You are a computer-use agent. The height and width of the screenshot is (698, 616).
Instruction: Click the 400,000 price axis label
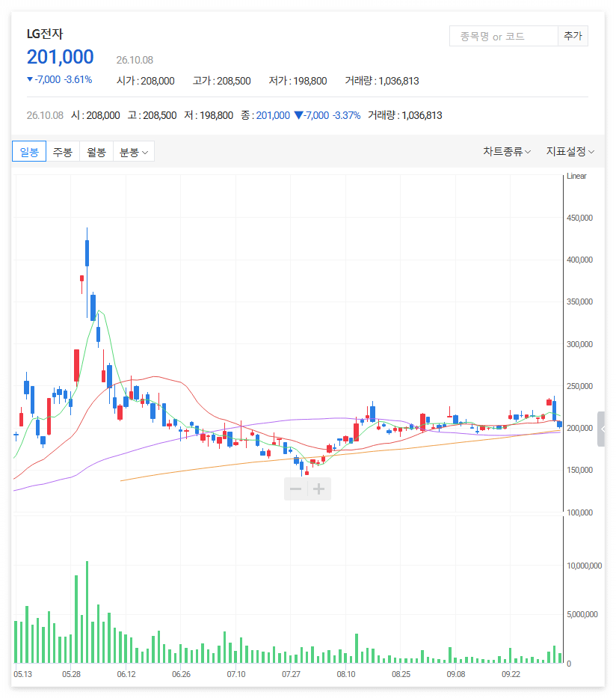(579, 260)
